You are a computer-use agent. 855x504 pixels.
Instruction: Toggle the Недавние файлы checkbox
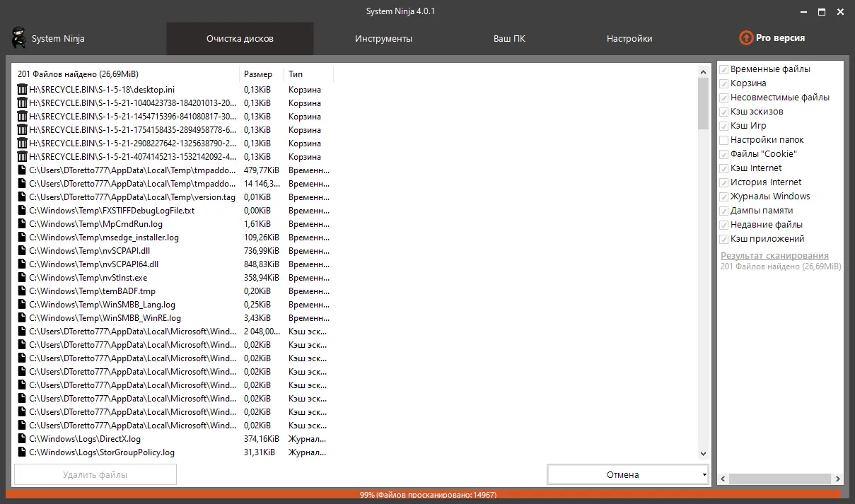724,225
